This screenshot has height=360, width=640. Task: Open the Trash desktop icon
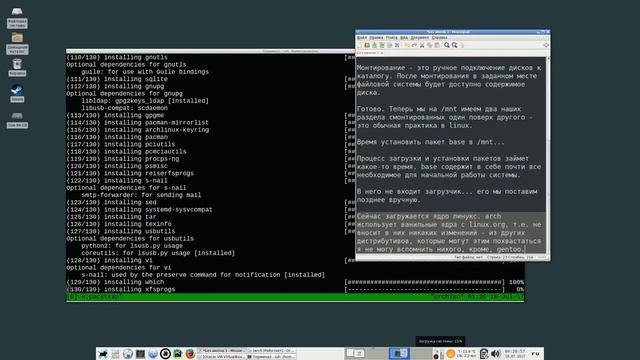pos(17,68)
